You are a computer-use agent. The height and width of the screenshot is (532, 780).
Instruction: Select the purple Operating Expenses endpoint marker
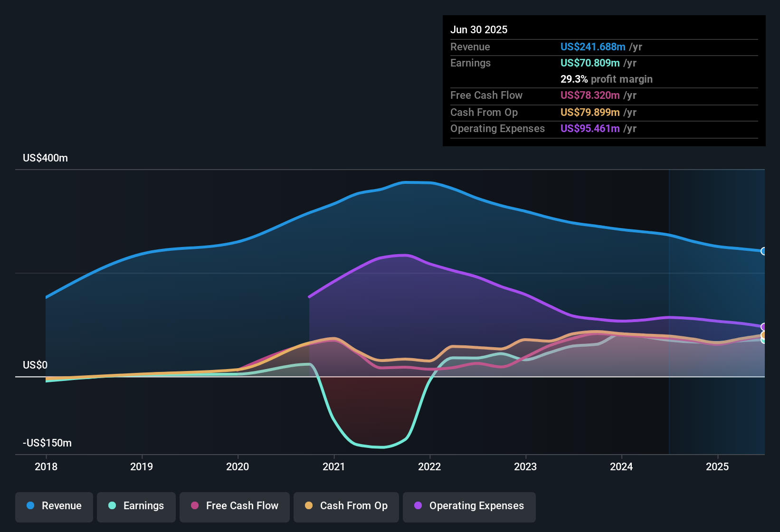click(763, 326)
